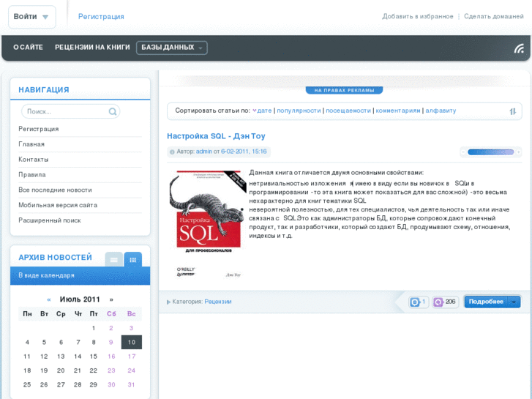Image resolution: width=532 pixels, height=399 pixels.
Task: Open Регистрация in navigation panel
Action: click(x=39, y=129)
